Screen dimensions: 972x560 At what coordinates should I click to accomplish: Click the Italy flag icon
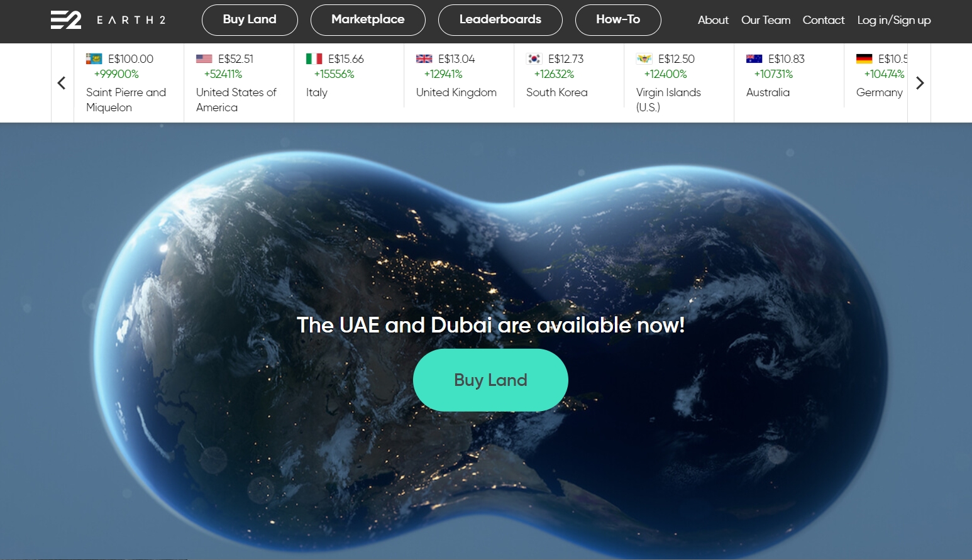(x=314, y=59)
